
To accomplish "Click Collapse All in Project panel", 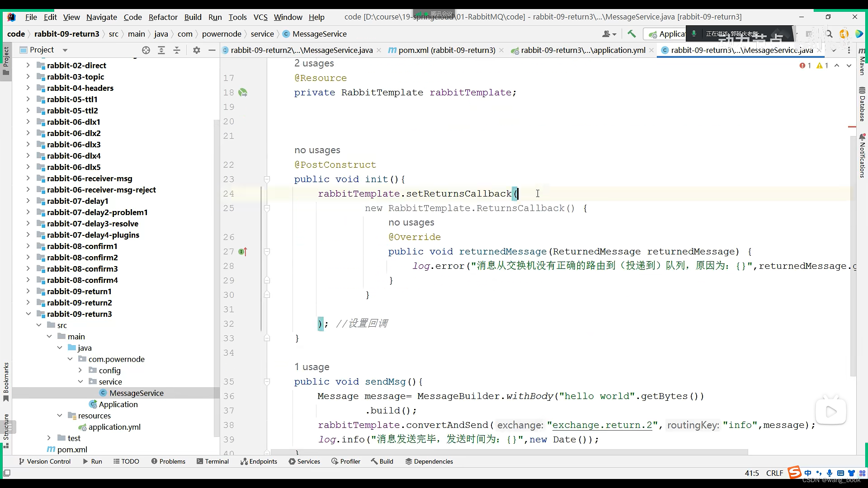I will 177,50.
